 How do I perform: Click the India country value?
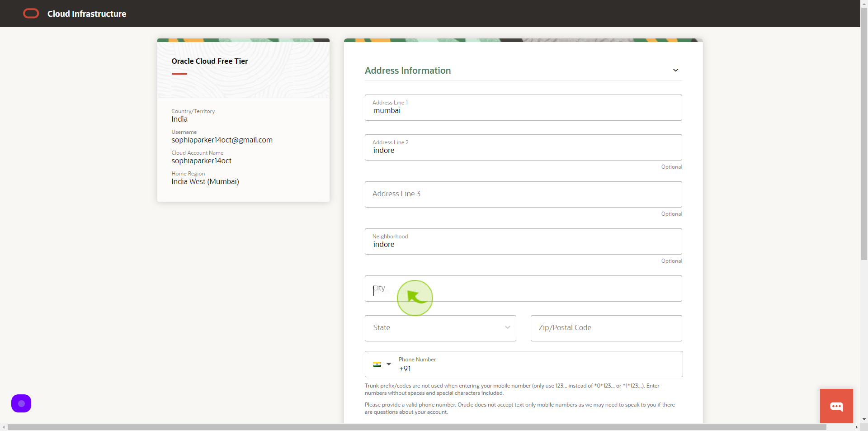pyautogui.click(x=179, y=119)
